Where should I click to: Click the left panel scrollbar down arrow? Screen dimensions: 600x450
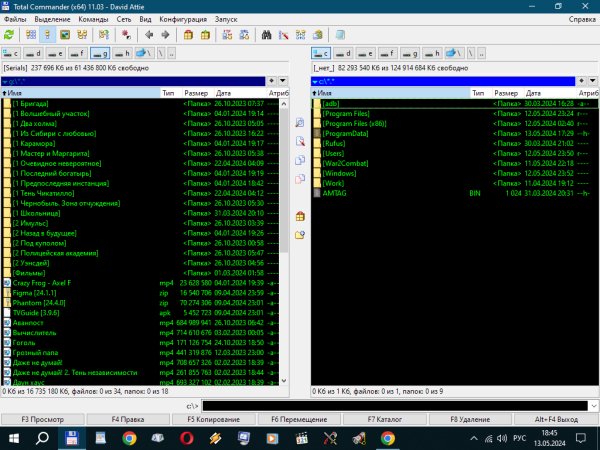point(284,381)
